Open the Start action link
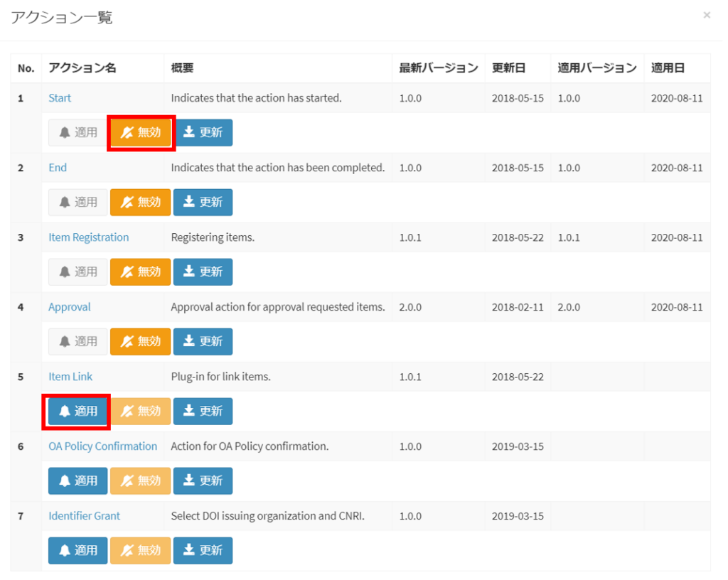This screenshot has width=728, height=580. click(x=60, y=98)
